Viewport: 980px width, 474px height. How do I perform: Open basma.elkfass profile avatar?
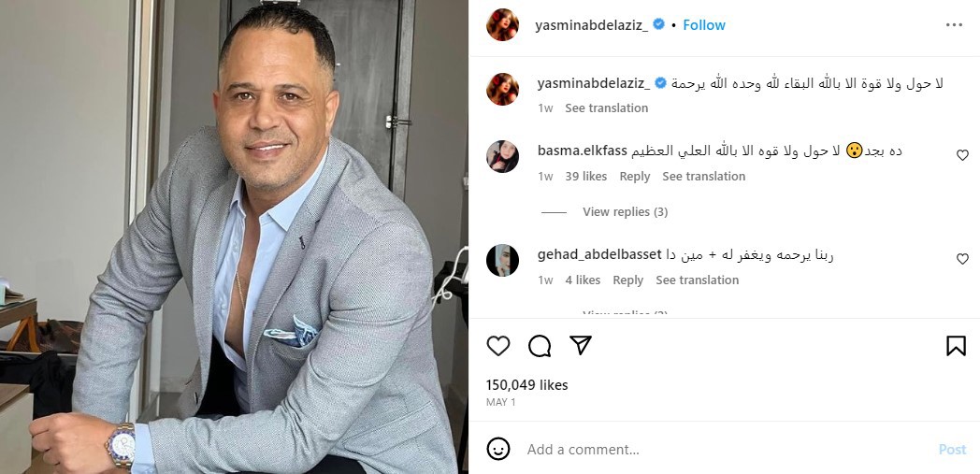pos(502,156)
